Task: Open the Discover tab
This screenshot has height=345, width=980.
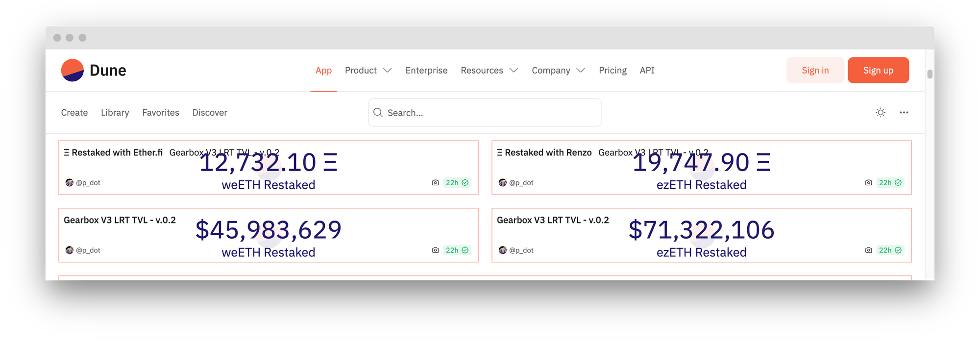Action: [210, 113]
